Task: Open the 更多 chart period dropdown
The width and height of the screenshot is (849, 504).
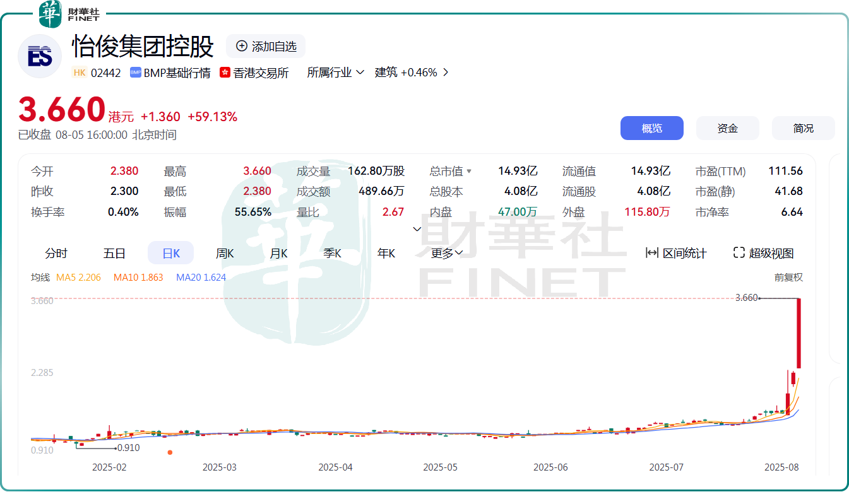Action: click(447, 253)
